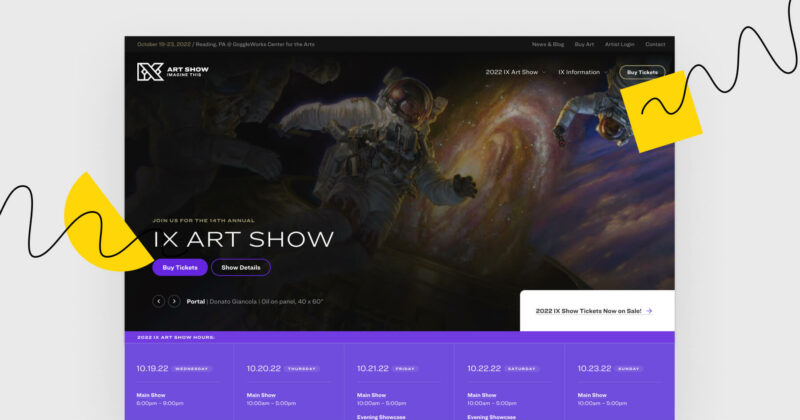The width and height of the screenshot is (800, 420).
Task: Click the Friday day badge
Action: [x=405, y=368]
